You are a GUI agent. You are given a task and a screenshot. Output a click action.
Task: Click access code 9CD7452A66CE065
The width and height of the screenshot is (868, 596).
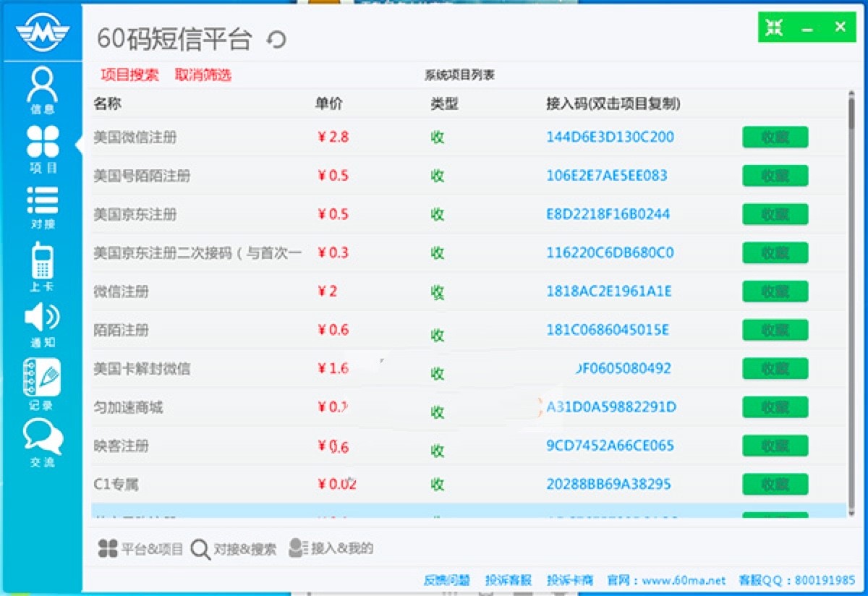click(x=610, y=446)
